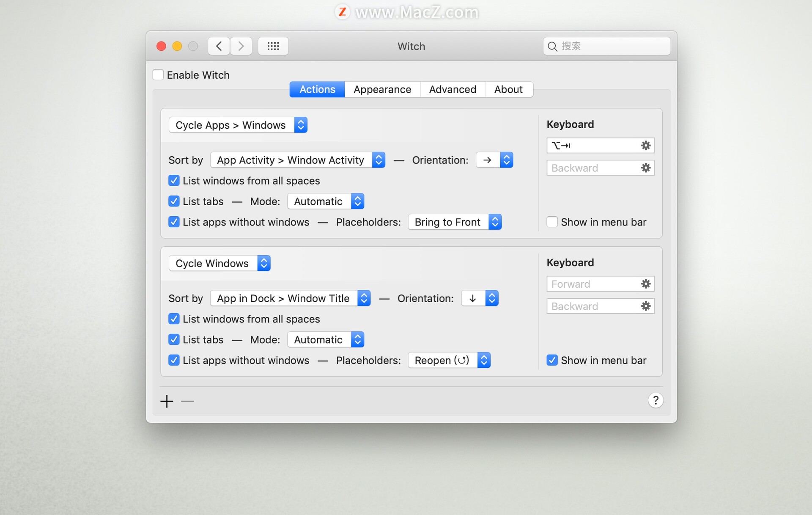Toggle the Enable Witch checkbox
Image resolution: width=812 pixels, height=515 pixels.
(x=158, y=75)
